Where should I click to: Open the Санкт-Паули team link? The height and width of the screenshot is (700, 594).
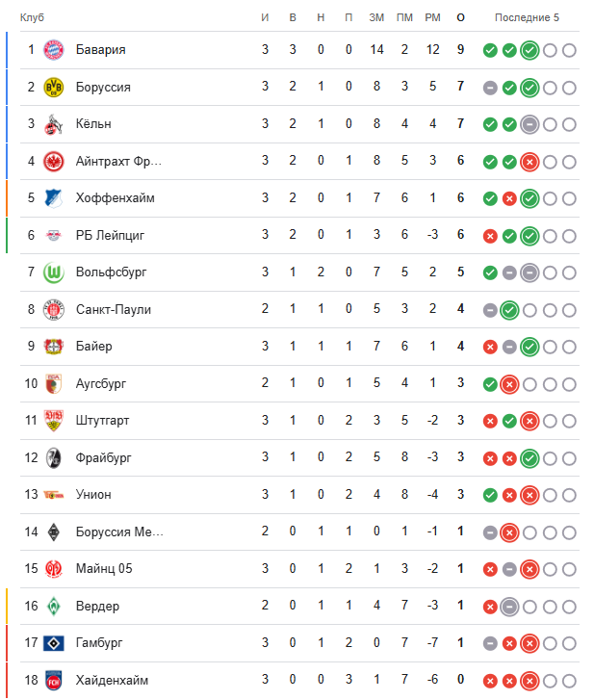click(114, 309)
